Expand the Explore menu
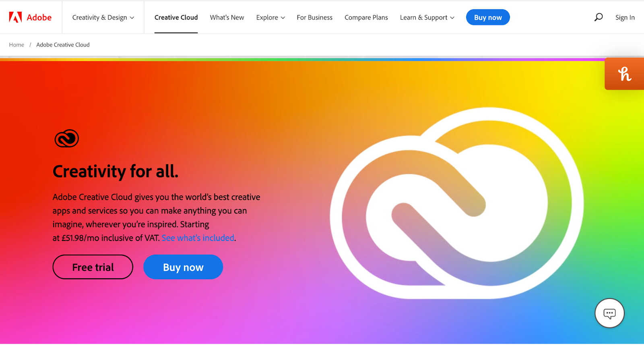 270,17
